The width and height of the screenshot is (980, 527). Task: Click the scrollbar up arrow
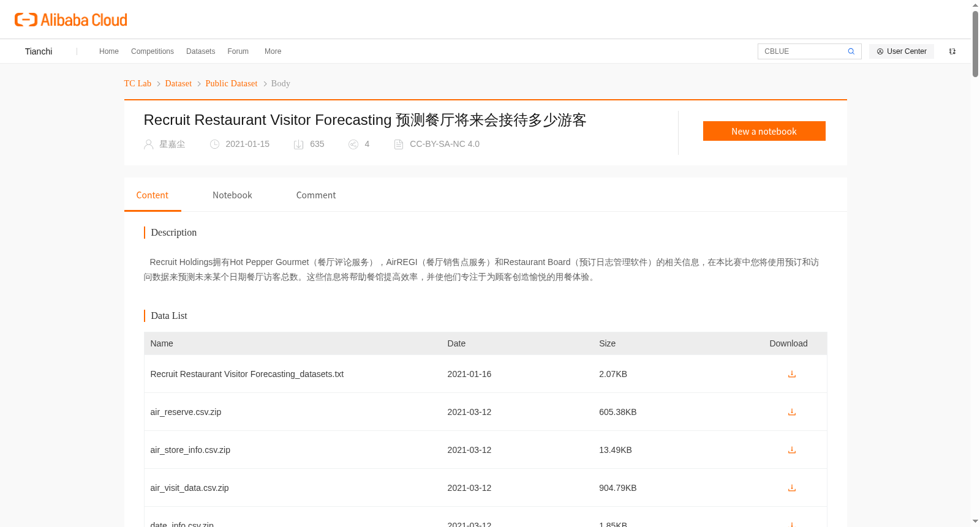pyautogui.click(x=976, y=5)
